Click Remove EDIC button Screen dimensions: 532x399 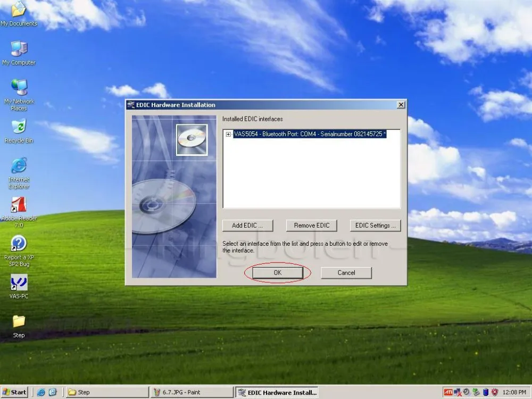coord(311,226)
